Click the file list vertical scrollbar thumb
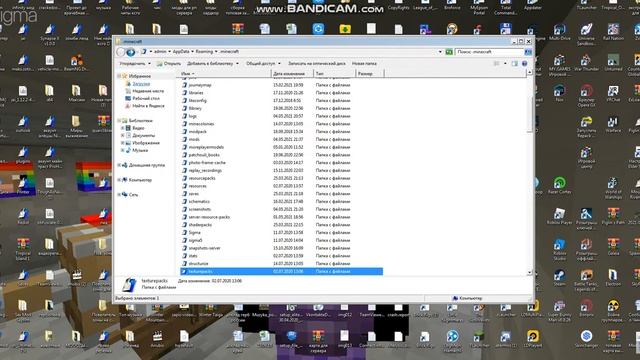The height and width of the screenshot is (360, 640). pos(529,114)
